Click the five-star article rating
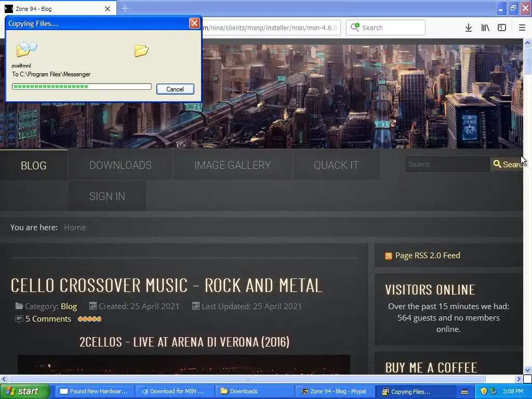This screenshot has width=532, height=399. click(x=89, y=319)
